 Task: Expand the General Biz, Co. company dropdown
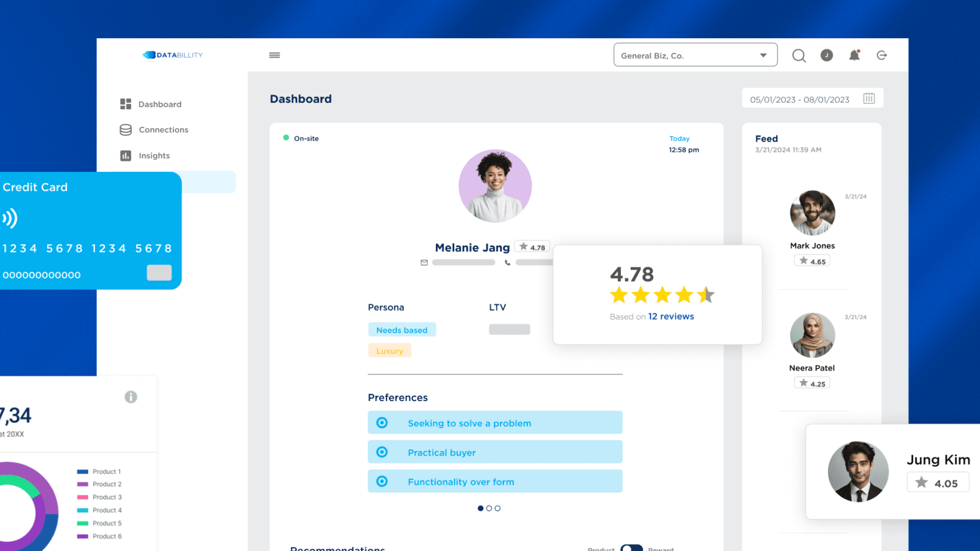695,55
